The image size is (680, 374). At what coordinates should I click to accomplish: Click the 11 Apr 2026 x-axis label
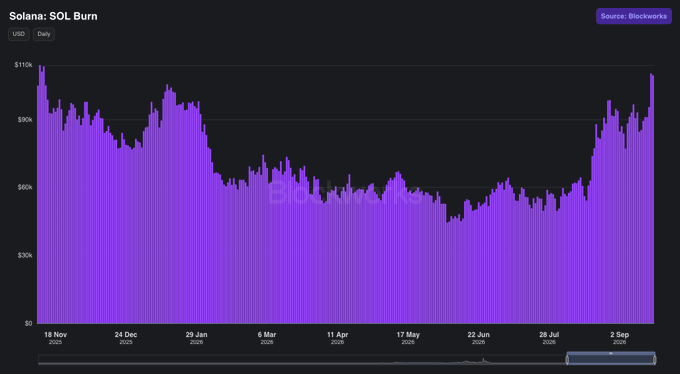coord(337,338)
